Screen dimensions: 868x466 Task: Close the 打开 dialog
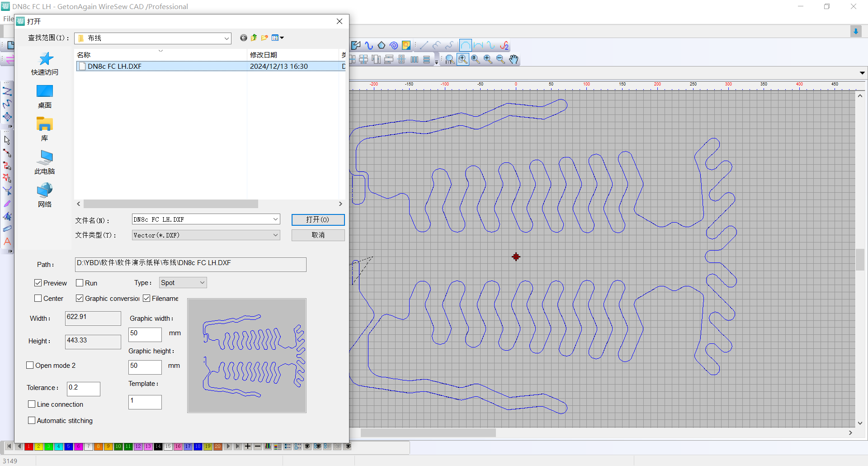point(340,21)
